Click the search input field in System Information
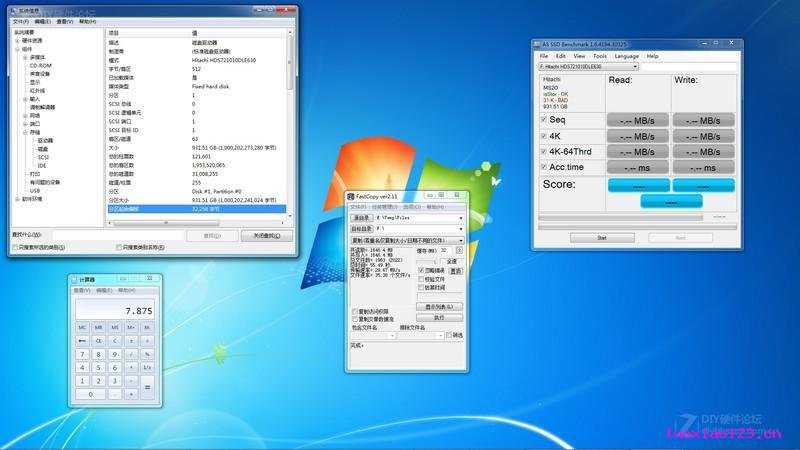Image resolution: width=800 pixels, height=450 pixels. point(118,235)
